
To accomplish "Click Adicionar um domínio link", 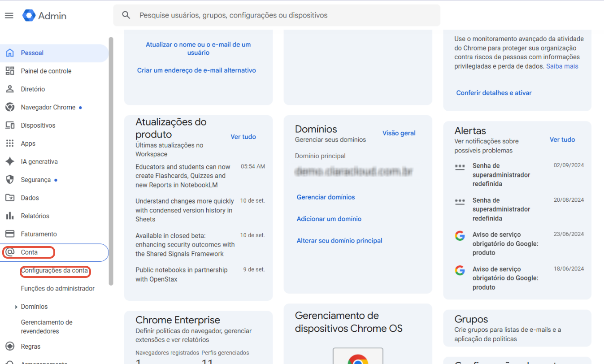I will tap(329, 219).
